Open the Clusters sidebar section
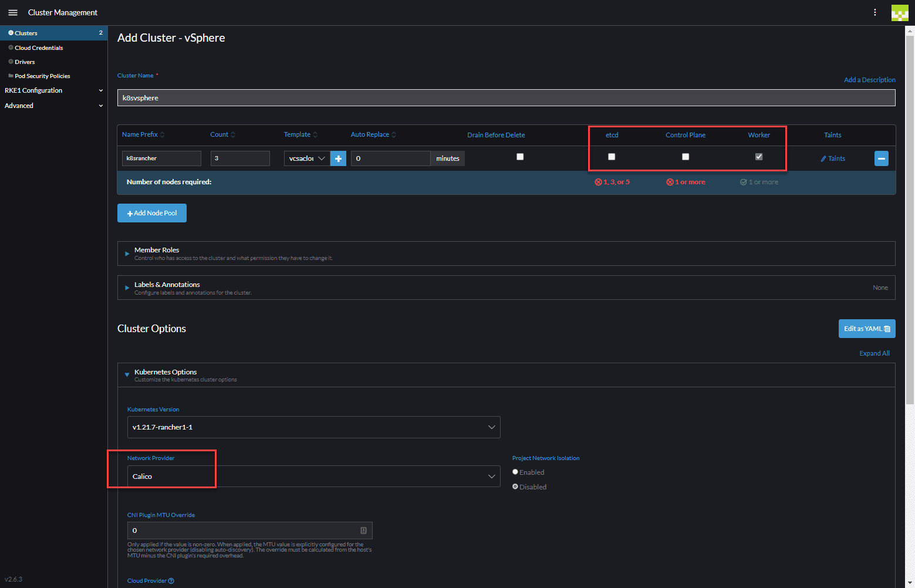Viewport: 915px width, 588px height. (26, 33)
